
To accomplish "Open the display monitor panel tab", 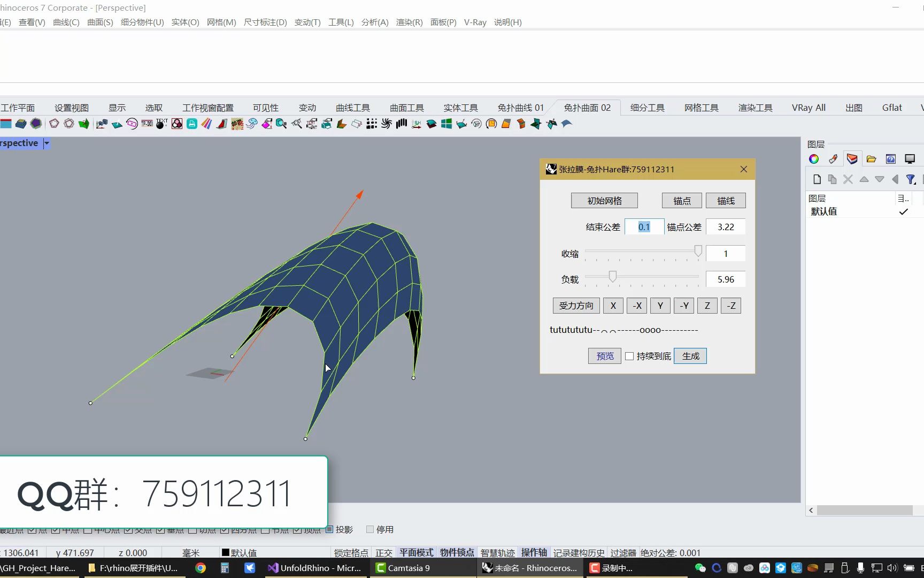I will tap(910, 159).
